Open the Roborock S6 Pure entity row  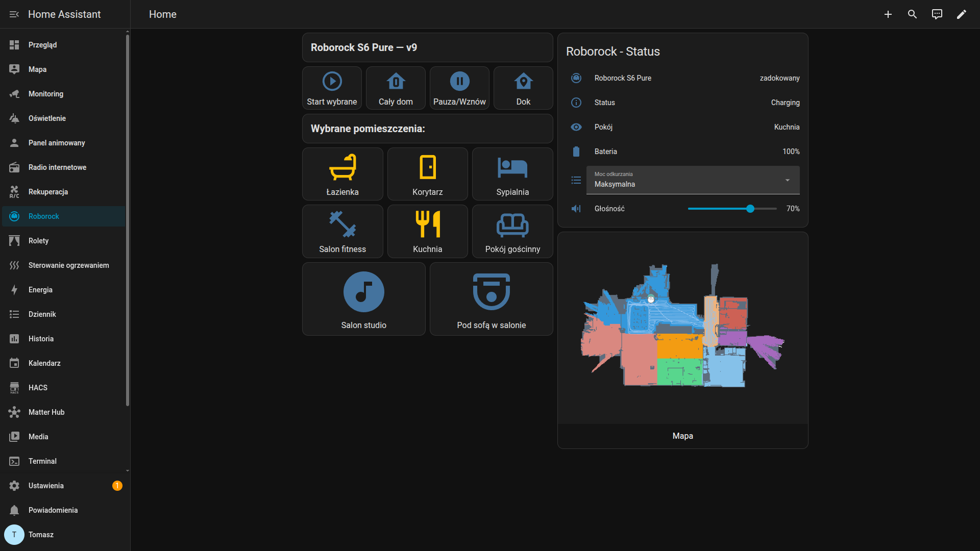click(x=683, y=78)
